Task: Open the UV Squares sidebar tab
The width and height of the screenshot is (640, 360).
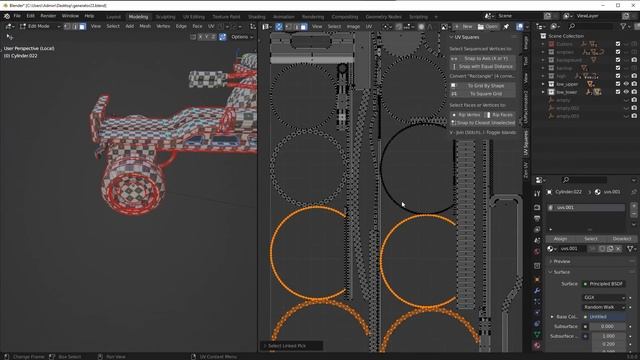Action: 526,142
